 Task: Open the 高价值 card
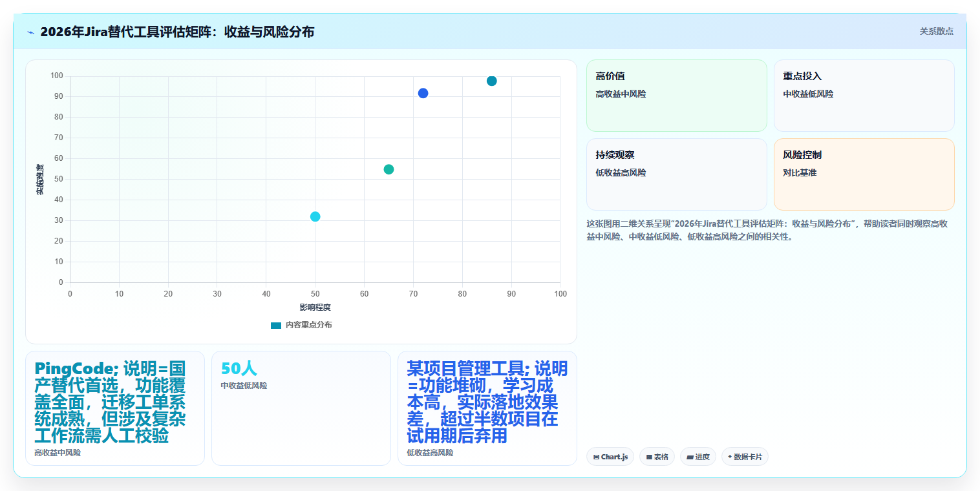[676, 96]
